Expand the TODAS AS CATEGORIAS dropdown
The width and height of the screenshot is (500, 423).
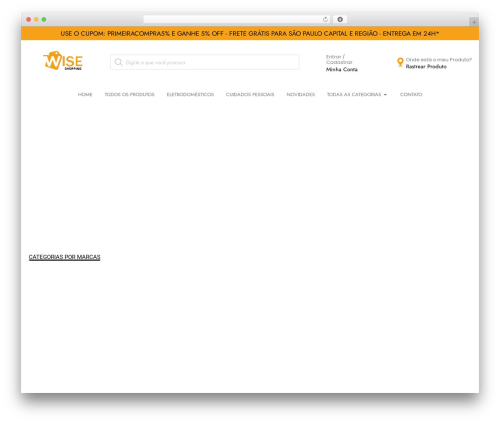point(357,95)
